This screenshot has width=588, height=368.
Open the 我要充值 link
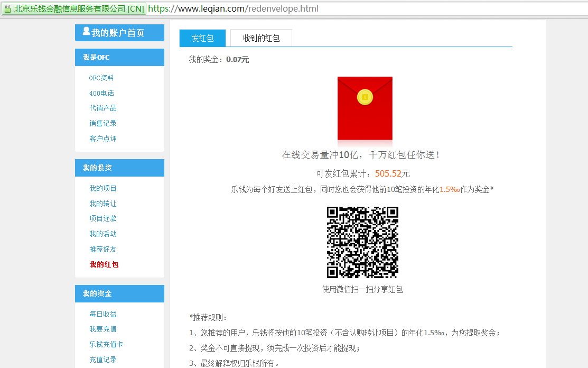click(103, 329)
